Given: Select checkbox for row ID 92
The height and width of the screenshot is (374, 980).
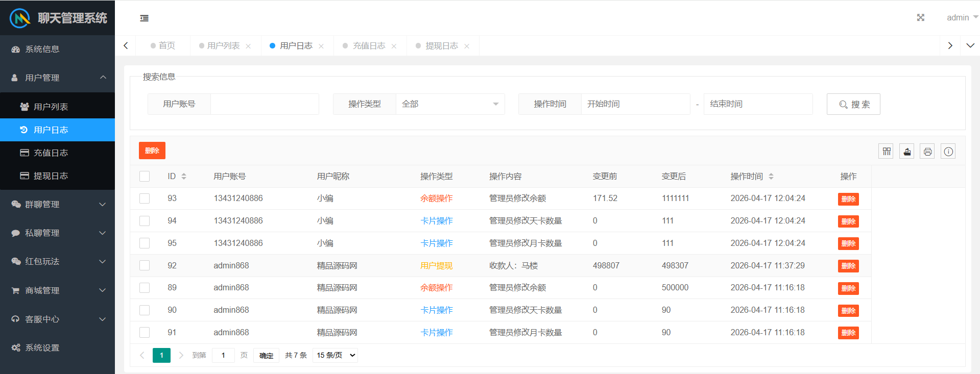Looking at the screenshot, I should pyautogui.click(x=145, y=266).
